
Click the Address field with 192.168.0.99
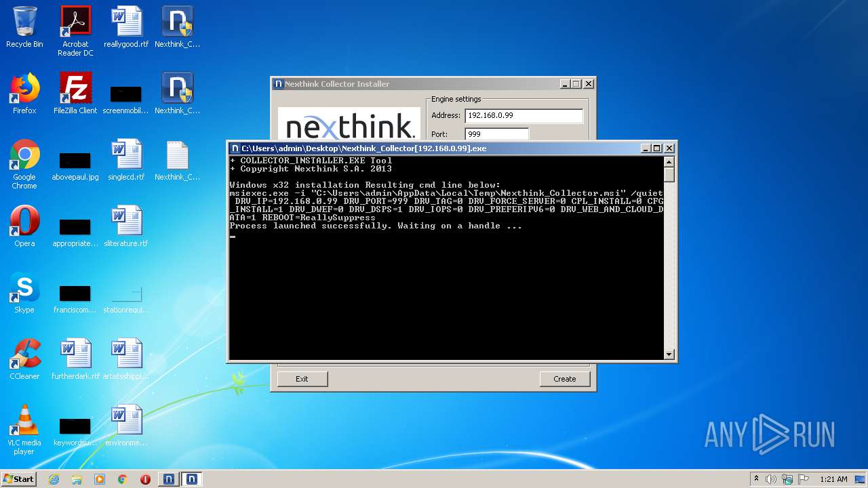pyautogui.click(x=524, y=116)
